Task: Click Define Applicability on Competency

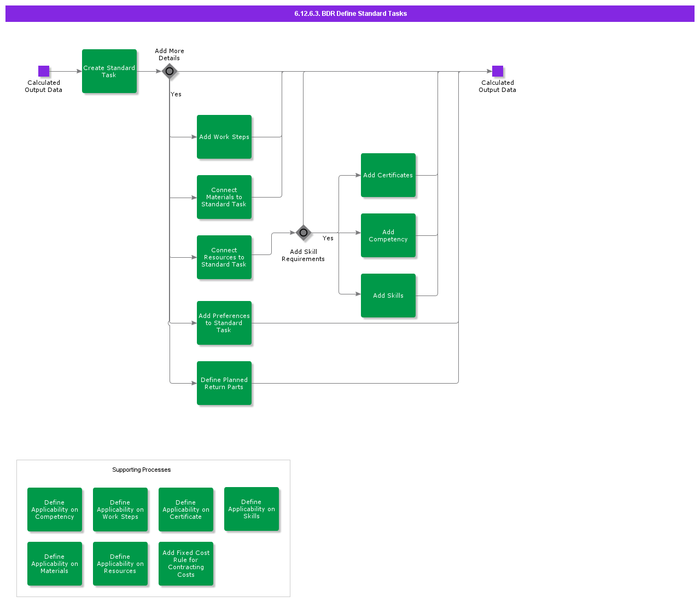Action: [55, 510]
